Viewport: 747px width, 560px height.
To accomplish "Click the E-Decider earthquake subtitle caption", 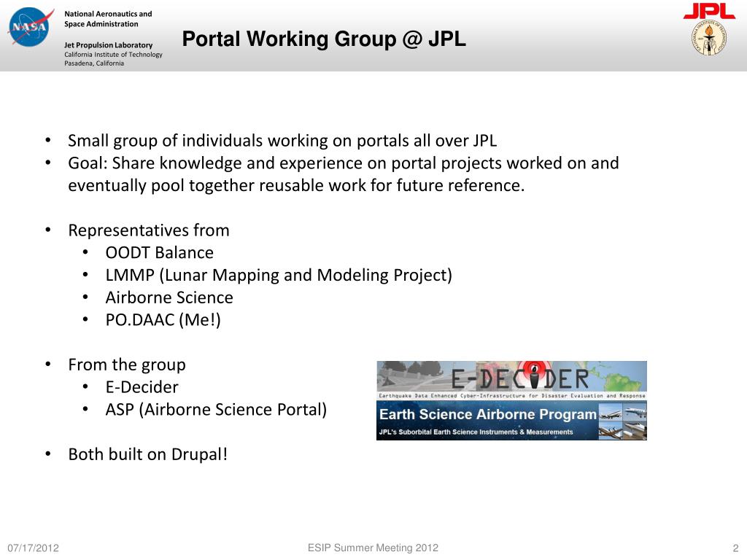I will coord(511,396).
